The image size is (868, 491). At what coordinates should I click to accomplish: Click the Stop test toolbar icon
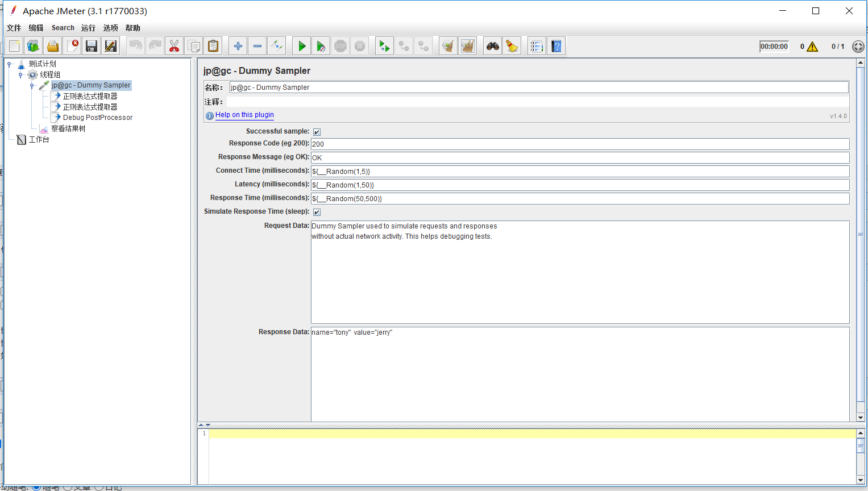(340, 46)
